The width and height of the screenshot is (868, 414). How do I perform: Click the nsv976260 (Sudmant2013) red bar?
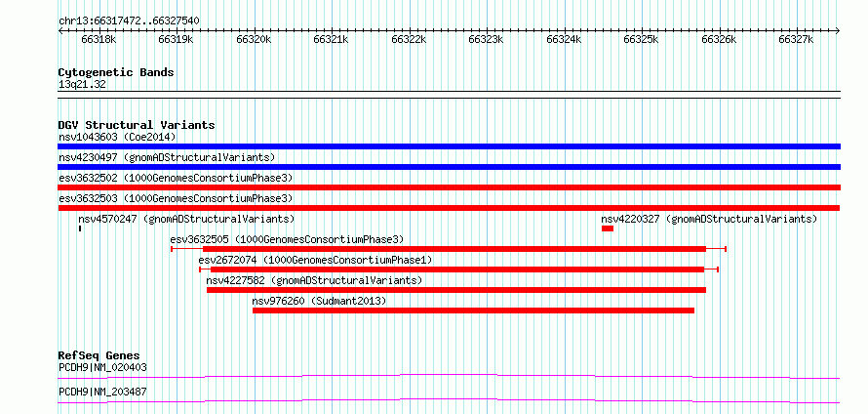coord(473,310)
